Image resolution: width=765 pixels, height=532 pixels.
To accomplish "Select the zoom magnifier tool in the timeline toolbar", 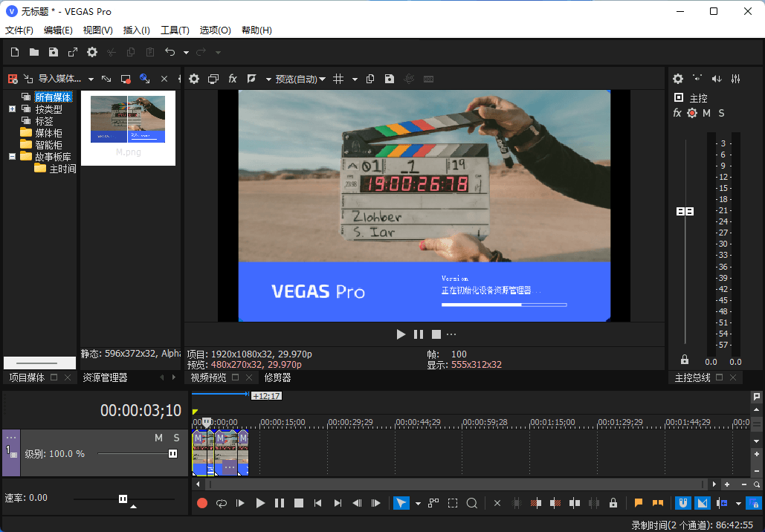I will (472, 503).
